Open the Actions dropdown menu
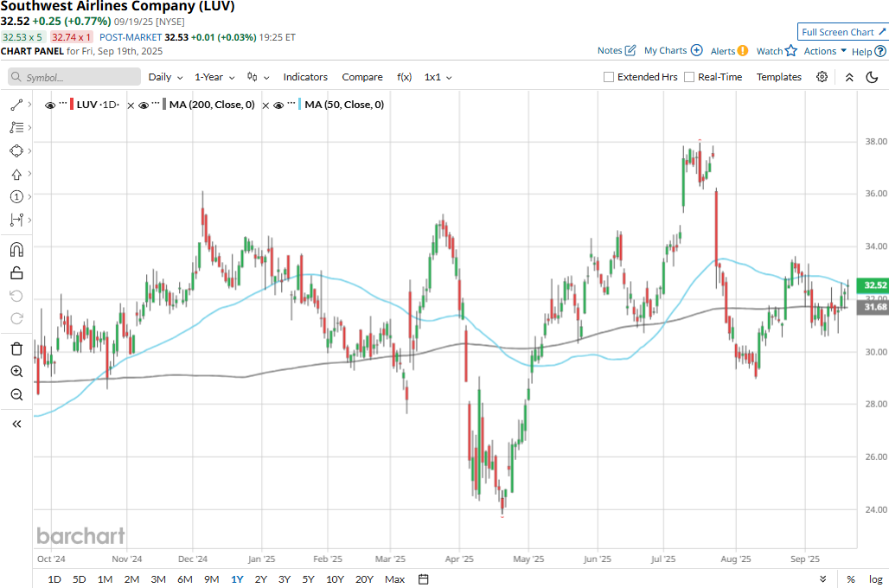This screenshot has width=889, height=588. pyautogui.click(x=825, y=51)
